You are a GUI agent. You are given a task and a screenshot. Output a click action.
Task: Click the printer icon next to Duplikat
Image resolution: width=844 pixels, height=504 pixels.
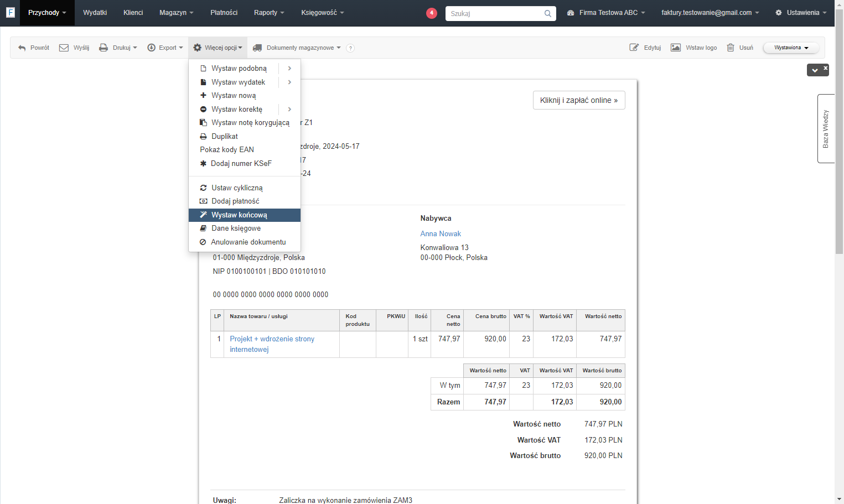(x=203, y=136)
